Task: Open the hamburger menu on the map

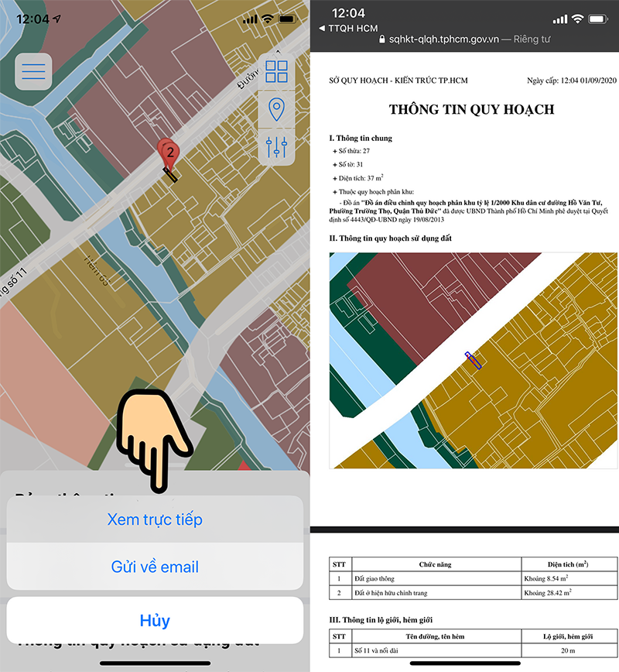Action: pos(32,71)
